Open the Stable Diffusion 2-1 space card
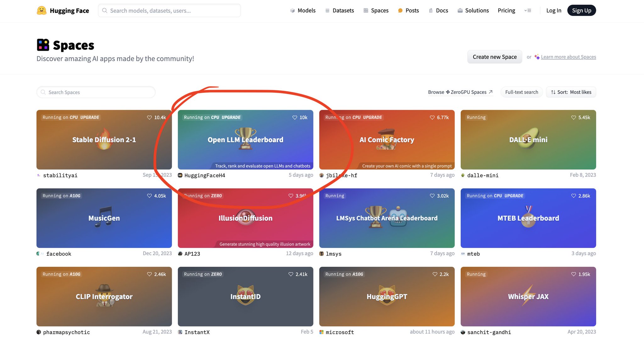 coord(104,140)
